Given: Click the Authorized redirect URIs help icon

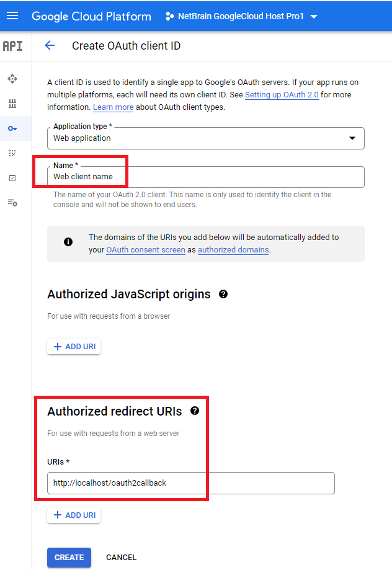Looking at the screenshot, I should 194,411.
